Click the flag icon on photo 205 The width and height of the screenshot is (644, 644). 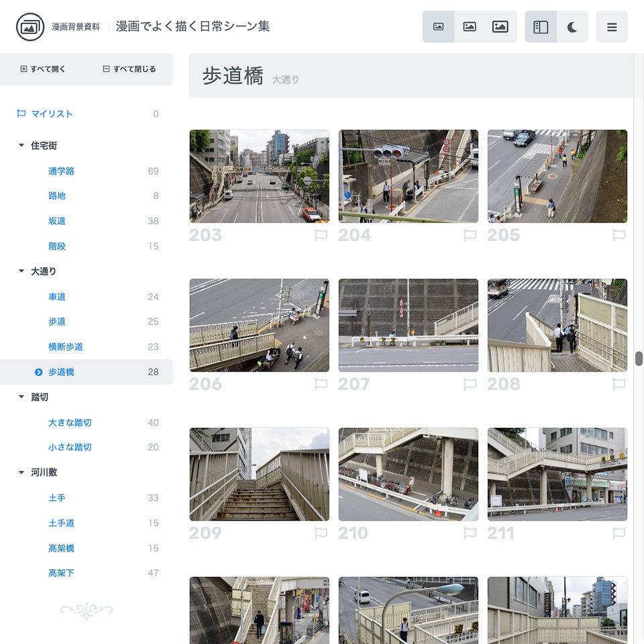619,235
